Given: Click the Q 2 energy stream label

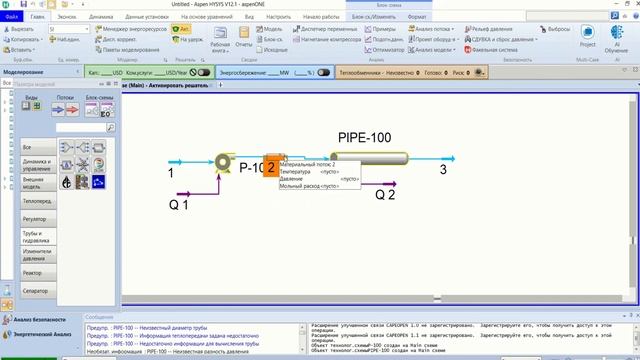Looking at the screenshot, I should pyautogui.click(x=385, y=195).
